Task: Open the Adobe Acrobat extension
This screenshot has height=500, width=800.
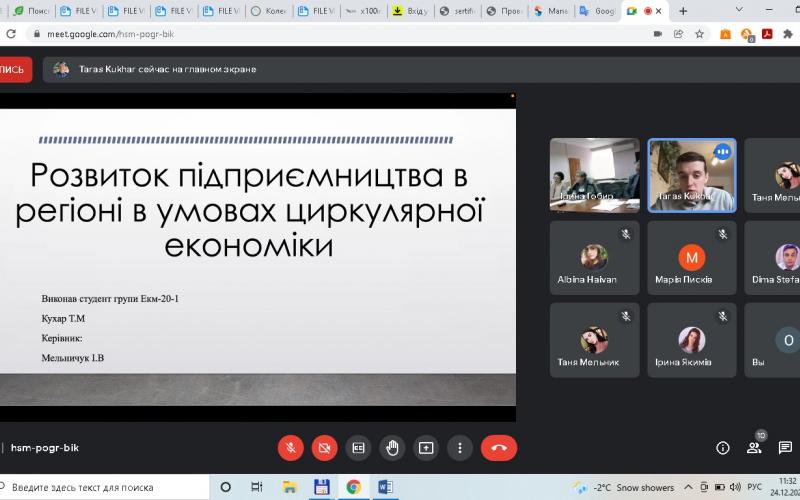Action: point(767,34)
